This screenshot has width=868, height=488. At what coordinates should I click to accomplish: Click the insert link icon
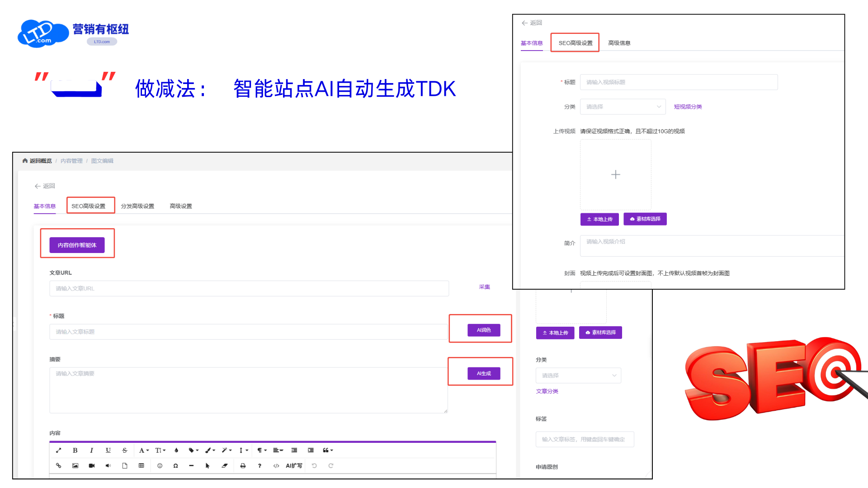58,465
